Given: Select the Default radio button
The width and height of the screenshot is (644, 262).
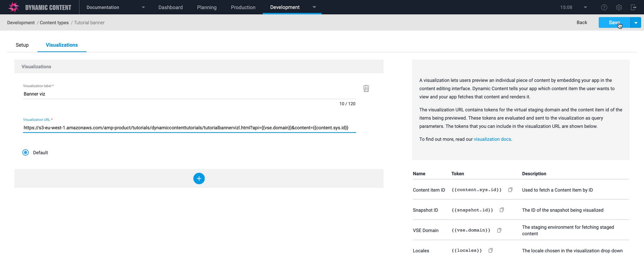Looking at the screenshot, I should pyautogui.click(x=26, y=153).
